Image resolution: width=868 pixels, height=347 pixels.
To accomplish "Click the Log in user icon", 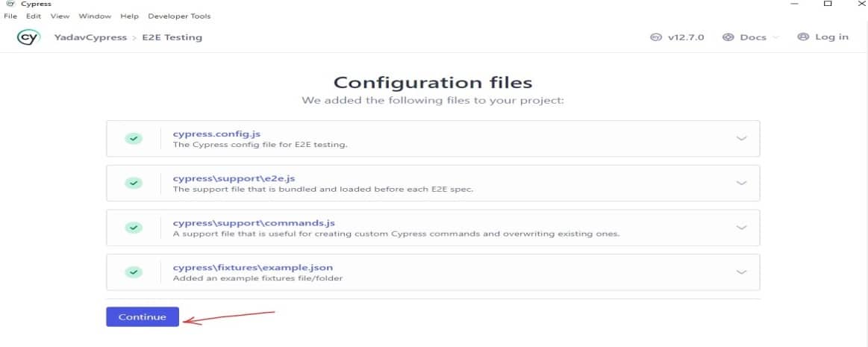I will coord(803,37).
